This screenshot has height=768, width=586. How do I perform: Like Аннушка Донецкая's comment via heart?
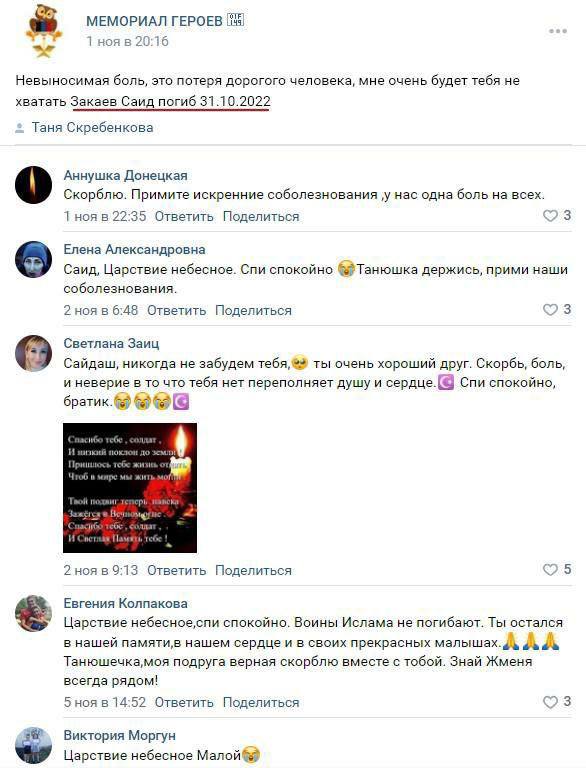(x=550, y=216)
